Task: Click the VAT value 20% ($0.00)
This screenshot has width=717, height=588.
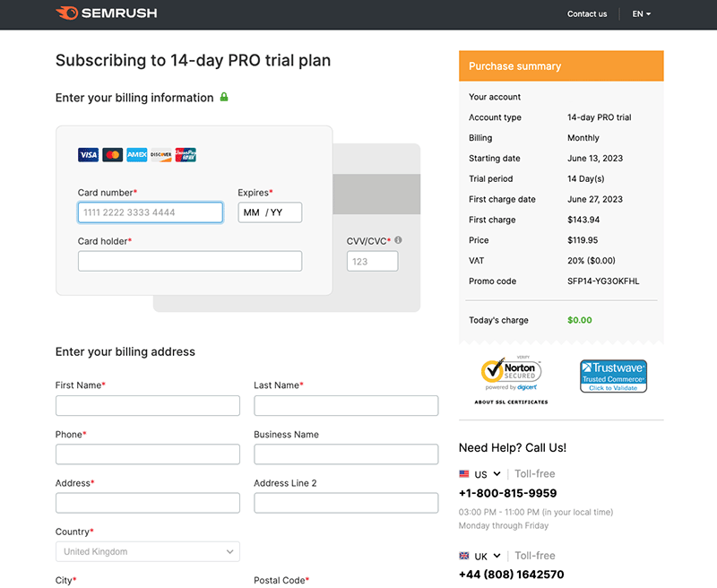Action: click(x=592, y=261)
